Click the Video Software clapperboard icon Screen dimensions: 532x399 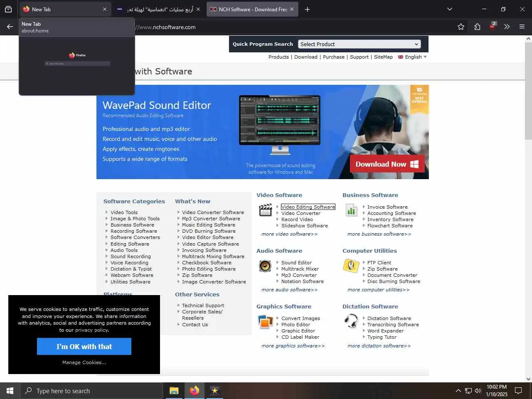click(x=265, y=210)
